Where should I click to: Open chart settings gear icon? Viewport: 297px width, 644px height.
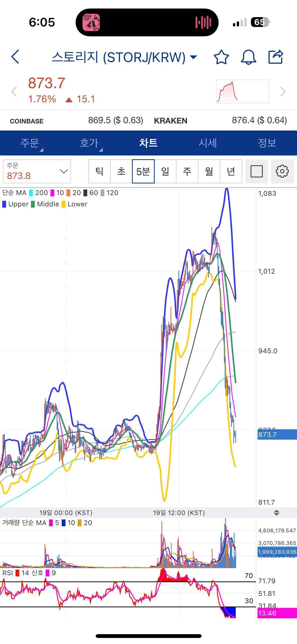[x=282, y=171]
